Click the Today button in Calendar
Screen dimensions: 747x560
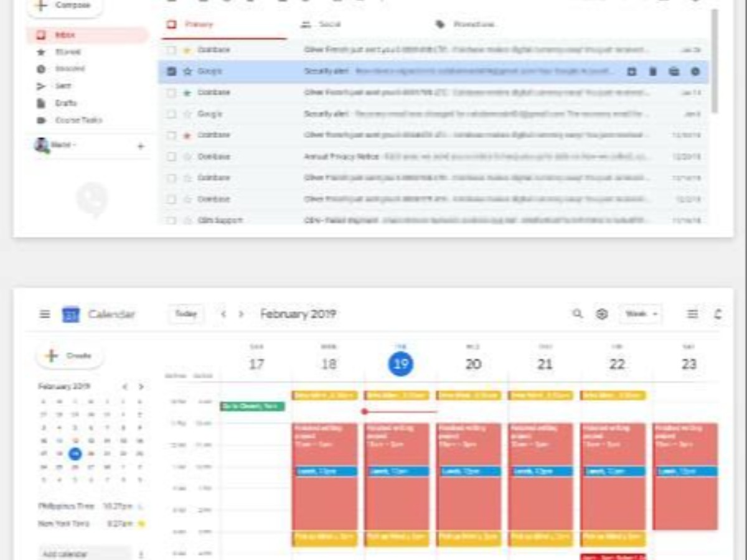186,314
